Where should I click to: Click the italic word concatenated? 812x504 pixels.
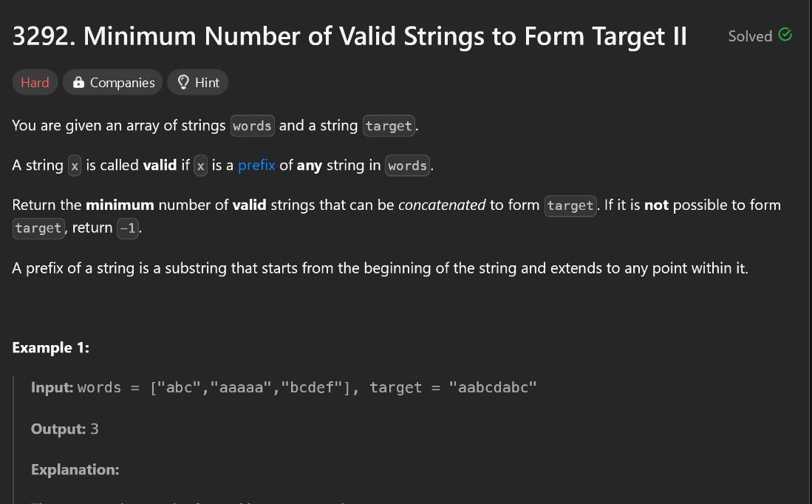(442, 205)
